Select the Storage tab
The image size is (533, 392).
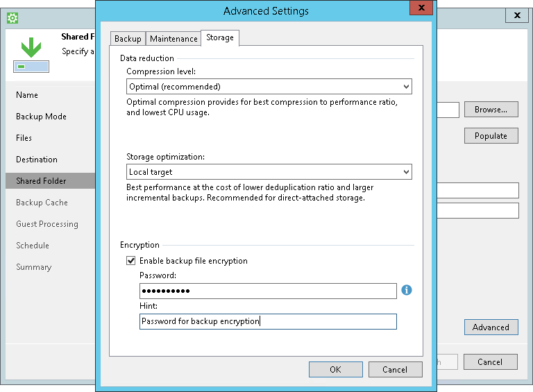pyautogui.click(x=220, y=37)
